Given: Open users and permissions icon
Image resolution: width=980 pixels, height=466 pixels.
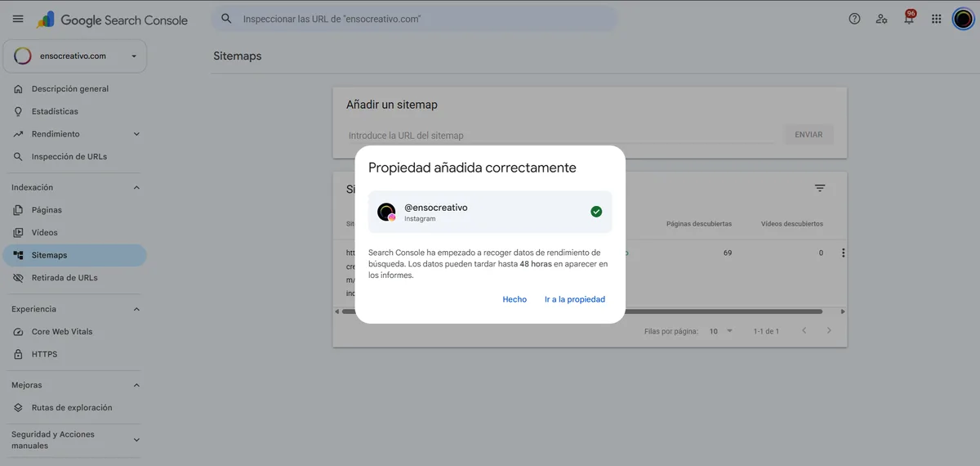Looking at the screenshot, I should [x=881, y=19].
